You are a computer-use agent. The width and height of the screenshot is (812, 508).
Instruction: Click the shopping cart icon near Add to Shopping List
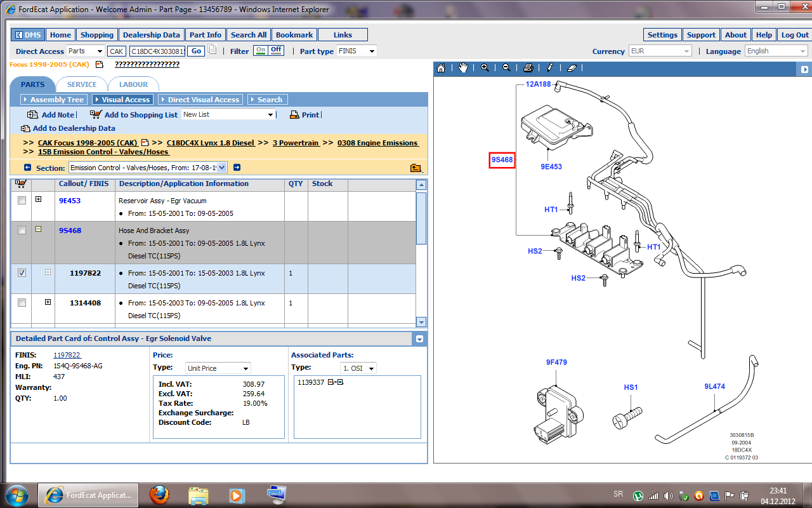tap(96, 114)
